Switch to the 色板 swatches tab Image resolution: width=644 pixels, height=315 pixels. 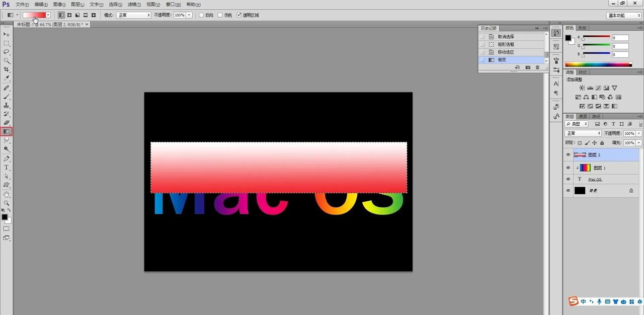pos(582,28)
